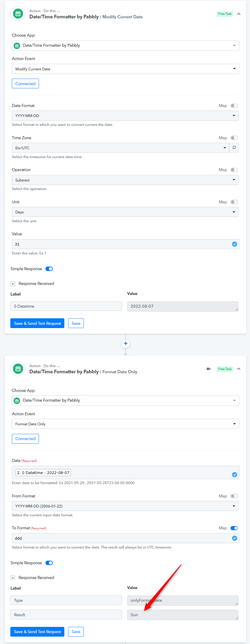This screenshot has height=644, width=250.
Task: Click Save button in Modify Current Date action
Action: pyautogui.click(x=76, y=323)
